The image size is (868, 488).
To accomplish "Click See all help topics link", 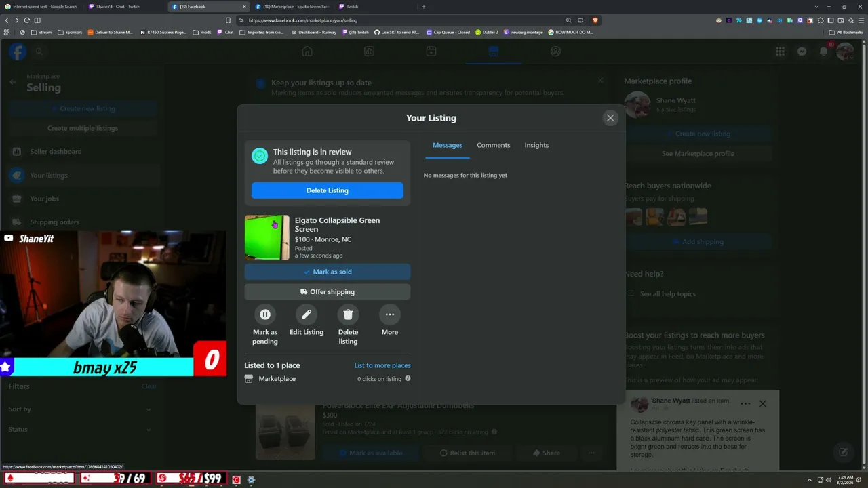I will [667, 294].
